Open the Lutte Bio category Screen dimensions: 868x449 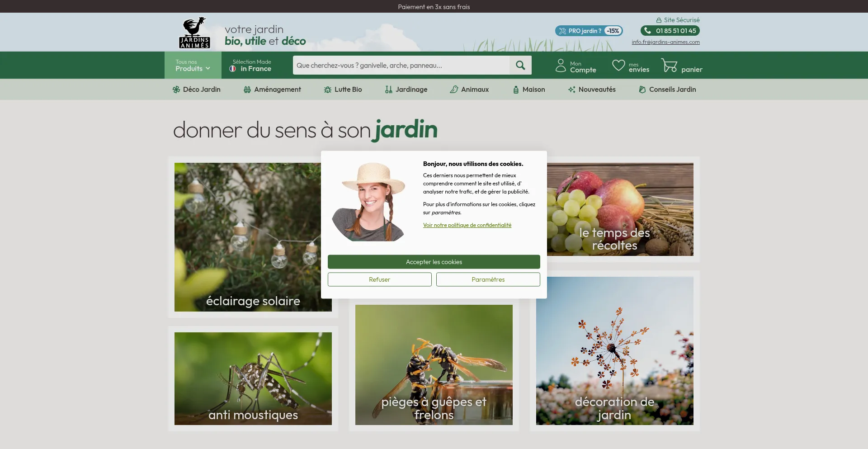coord(343,90)
